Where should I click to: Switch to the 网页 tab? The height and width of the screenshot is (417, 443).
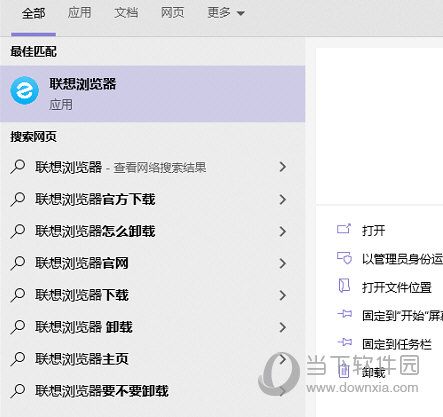(x=172, y=13)
